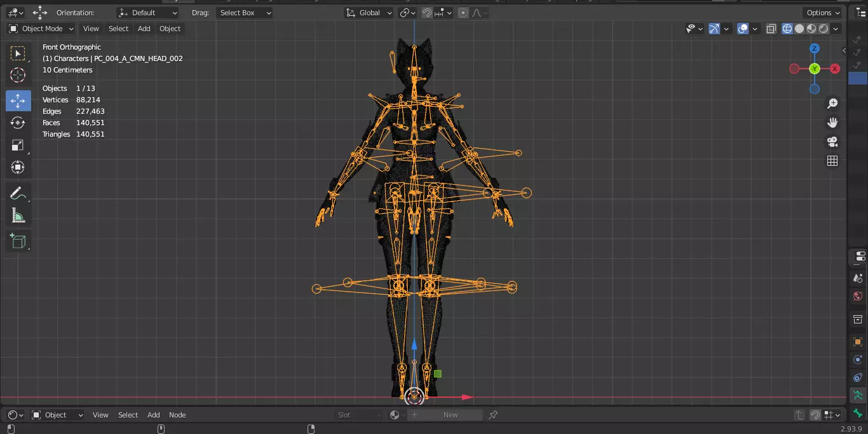The width and height of the screenshot is (868, 434).
Task: Open the gizmo options dropdown arrow
Action: coord(726,29)
